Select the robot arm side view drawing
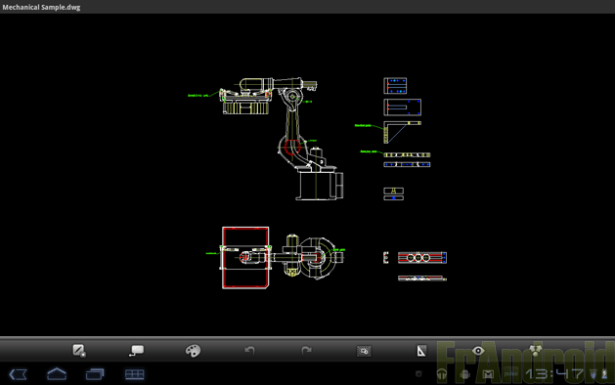 pyautogui.click(x=281, y=139)
